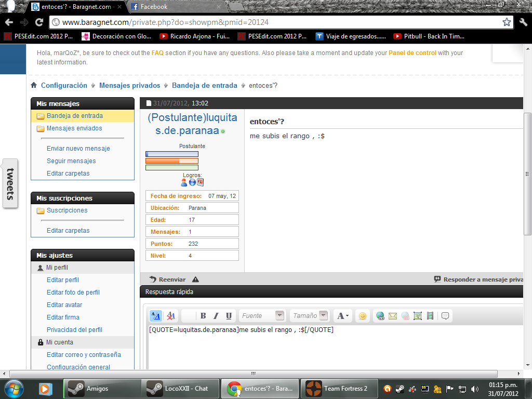Click Seguir mensajes link
The image size is (532, 399).
(71, 161)
